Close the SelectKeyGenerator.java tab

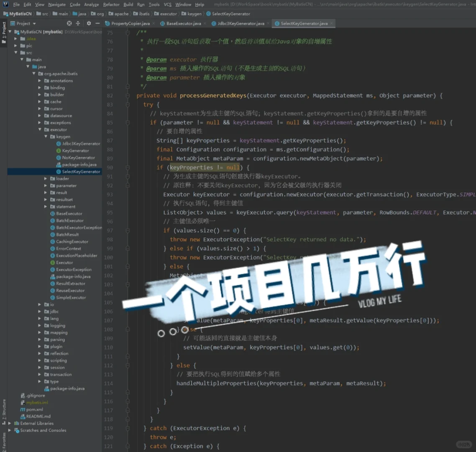pyautogui.click(x=332, y=23)
